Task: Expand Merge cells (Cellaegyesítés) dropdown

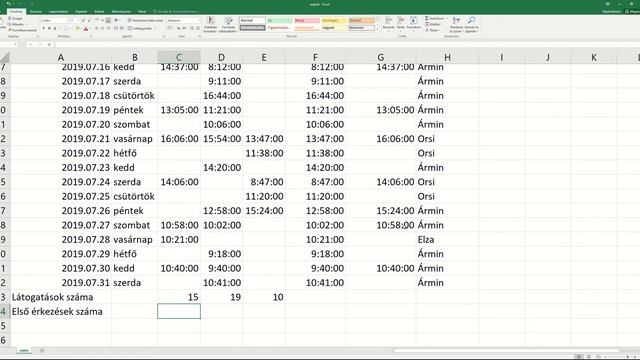Action: [x=155, y=29]
